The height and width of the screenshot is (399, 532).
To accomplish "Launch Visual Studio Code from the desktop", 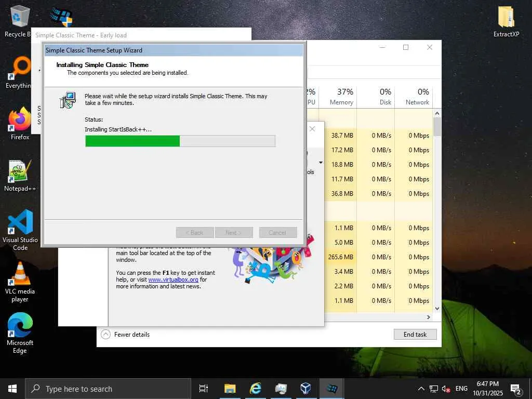I will [x=20, y=230].
